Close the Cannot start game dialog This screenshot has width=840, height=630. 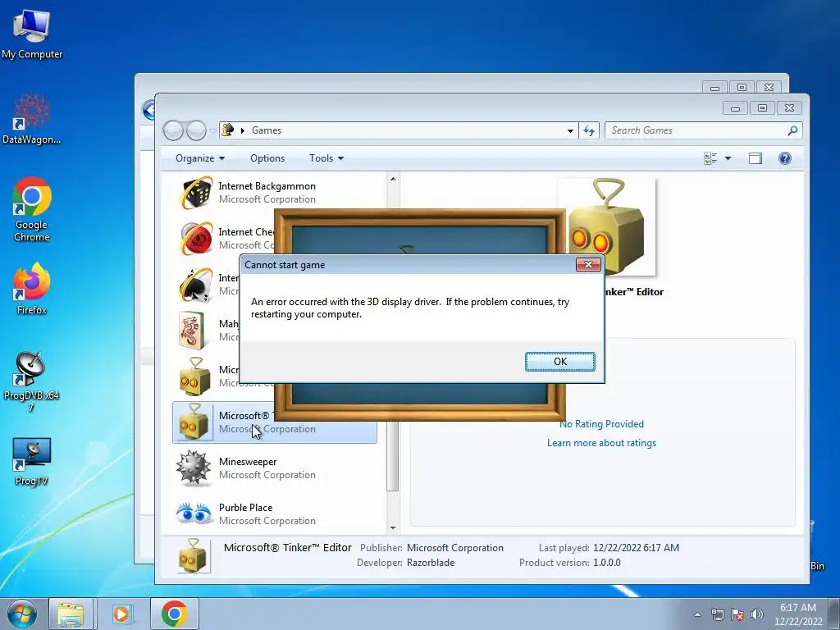[588, 265]
